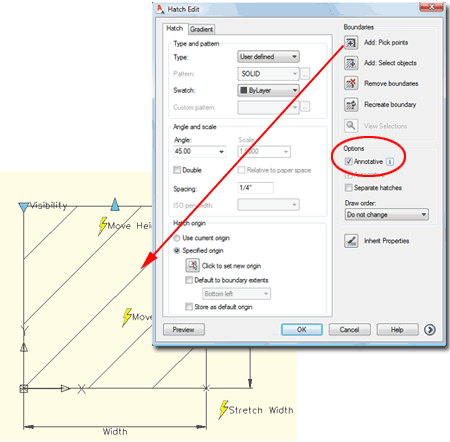Select the Hatch tab
450x442 pixels.
[175, 28]
